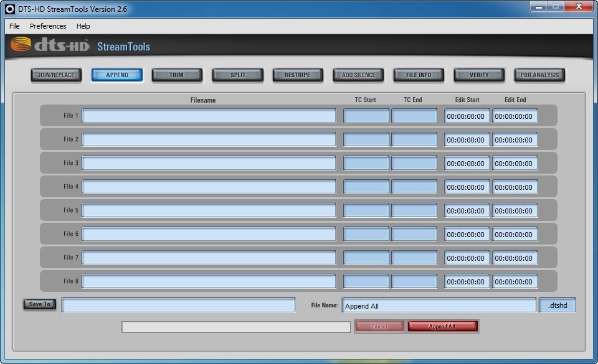Click the append progress bar
Viewport: 598px width, 364px height.
click(x=236, y=327)
